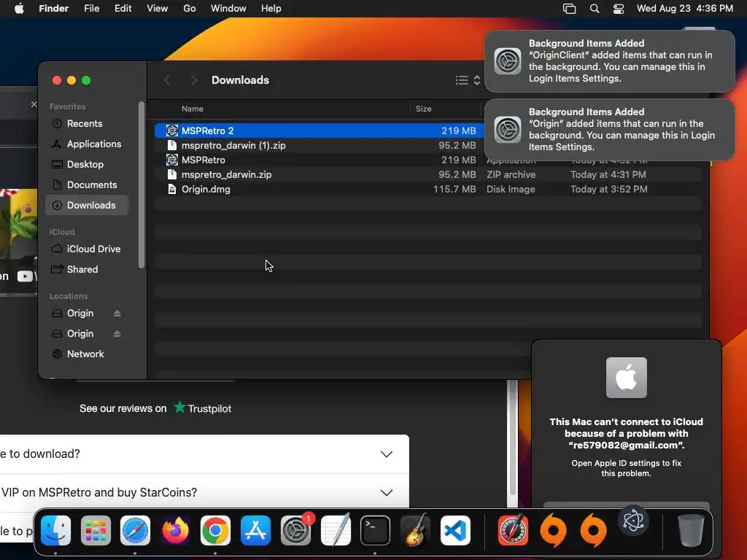747x560 pixels.
Task: Launch Firefox from the Dock
Action: point(175,530)
